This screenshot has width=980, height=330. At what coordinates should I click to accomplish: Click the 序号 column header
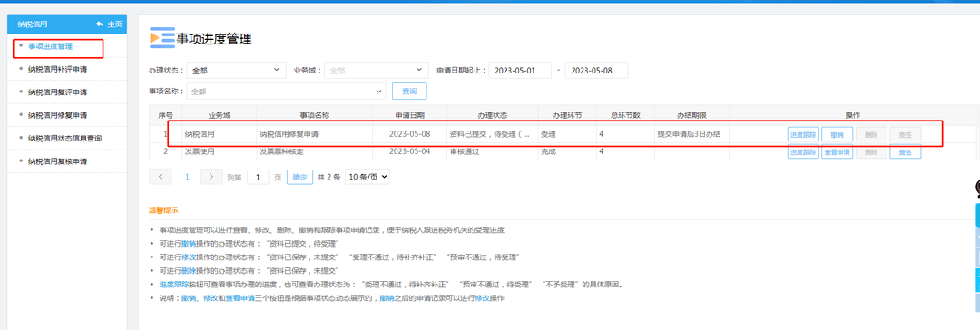point(166,116)
